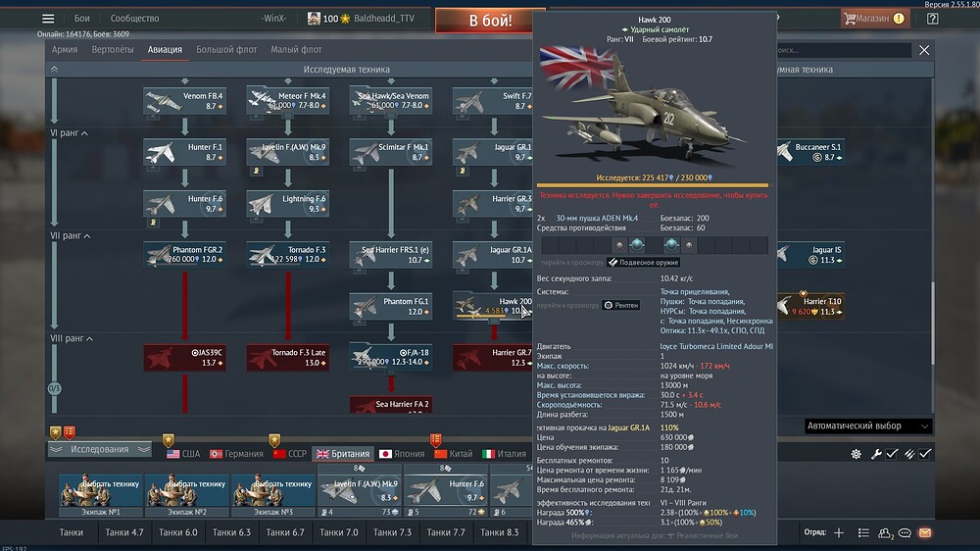Select the США flag nation tab
Image resolution: width=980 pixels, height=551 pixels.
183,454
